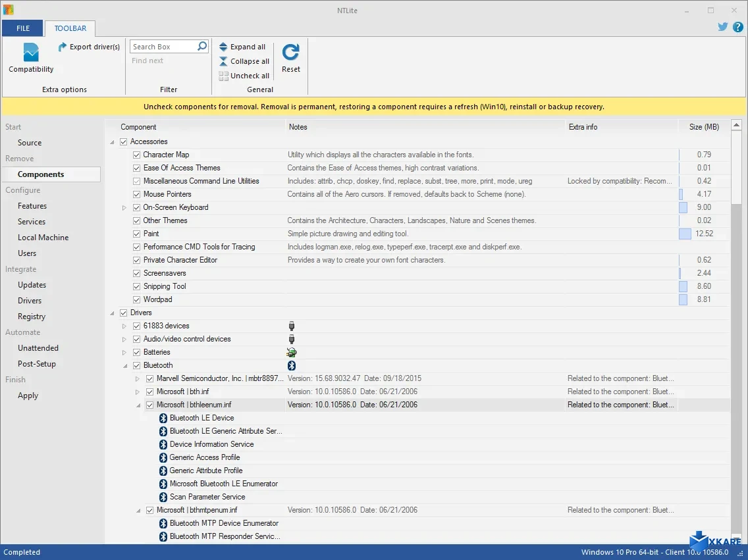Click the Uncheck all icon

click(223, 75)
